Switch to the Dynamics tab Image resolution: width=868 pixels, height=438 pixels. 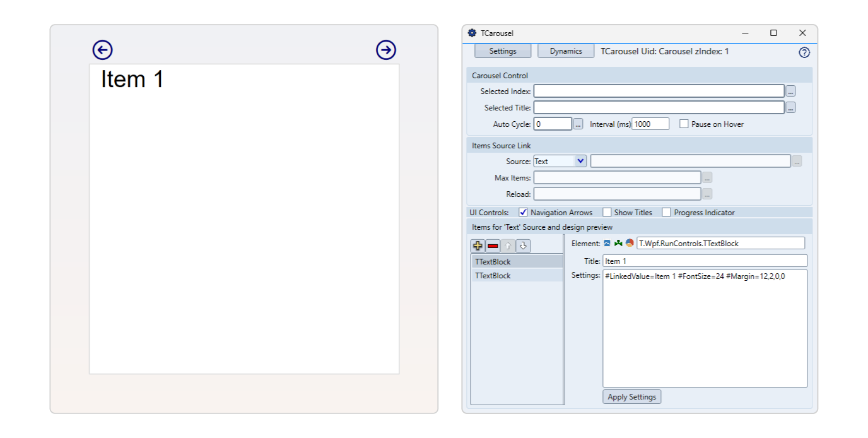[566, 51]
